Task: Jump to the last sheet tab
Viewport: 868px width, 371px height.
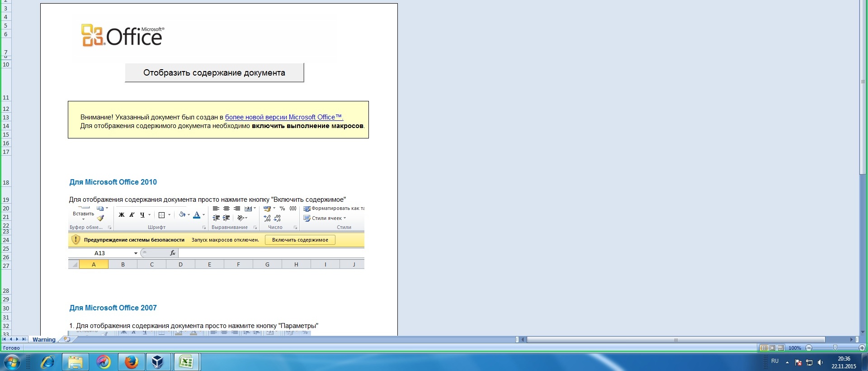Action: click(x=24, y=339)
